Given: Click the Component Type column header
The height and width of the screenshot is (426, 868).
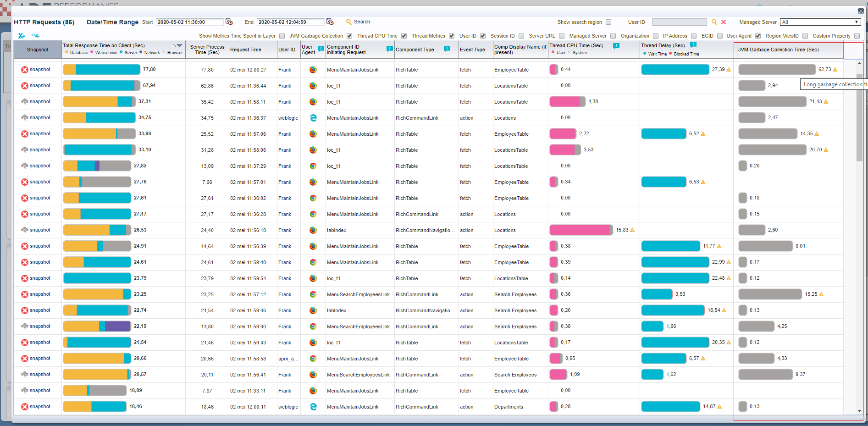Looking at the screenshot, I should [415, 50].
